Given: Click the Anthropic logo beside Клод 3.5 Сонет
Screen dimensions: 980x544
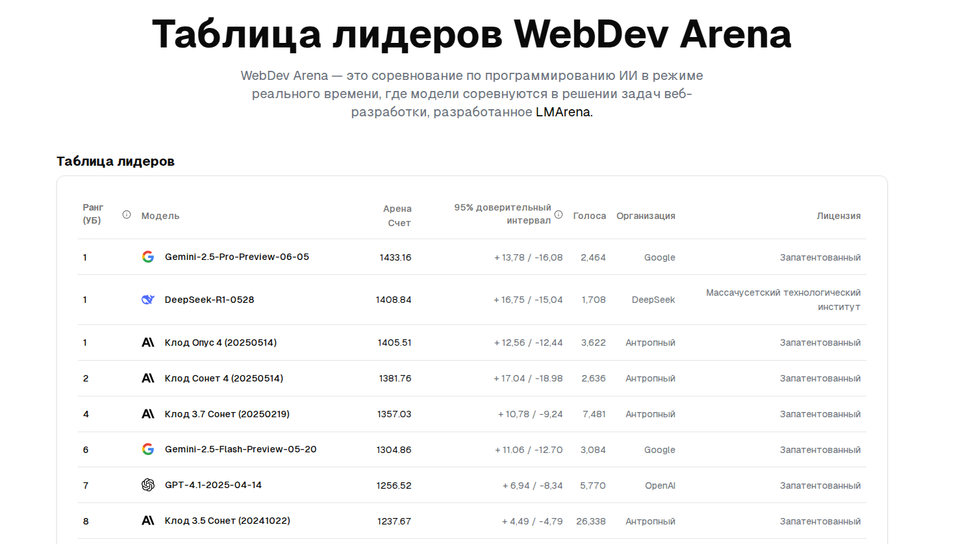Looking at the screenshot, I should [x=148, y=521].
